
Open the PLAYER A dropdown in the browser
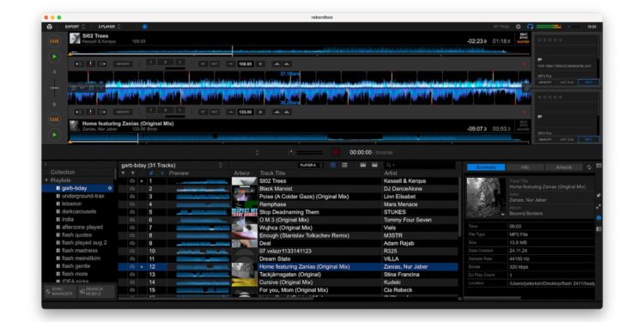[311, 165]
